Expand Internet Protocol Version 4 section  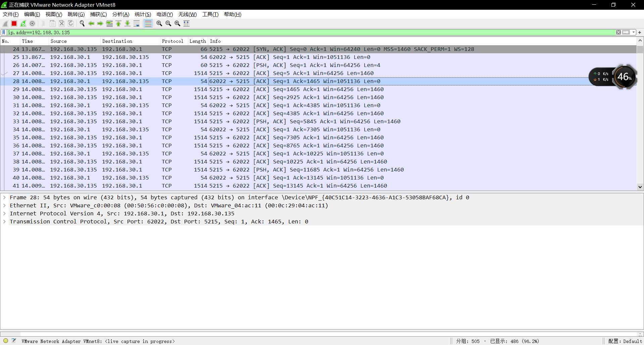click(4, 214)
